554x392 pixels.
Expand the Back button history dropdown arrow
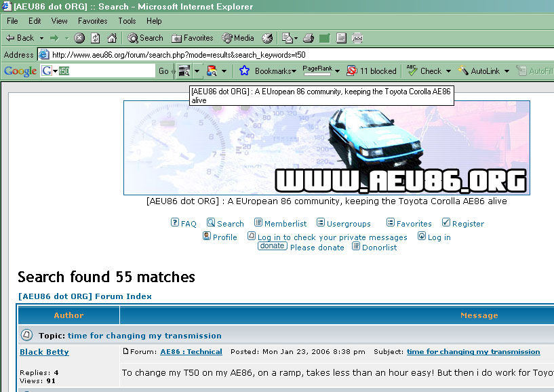(x=41, y=38)
